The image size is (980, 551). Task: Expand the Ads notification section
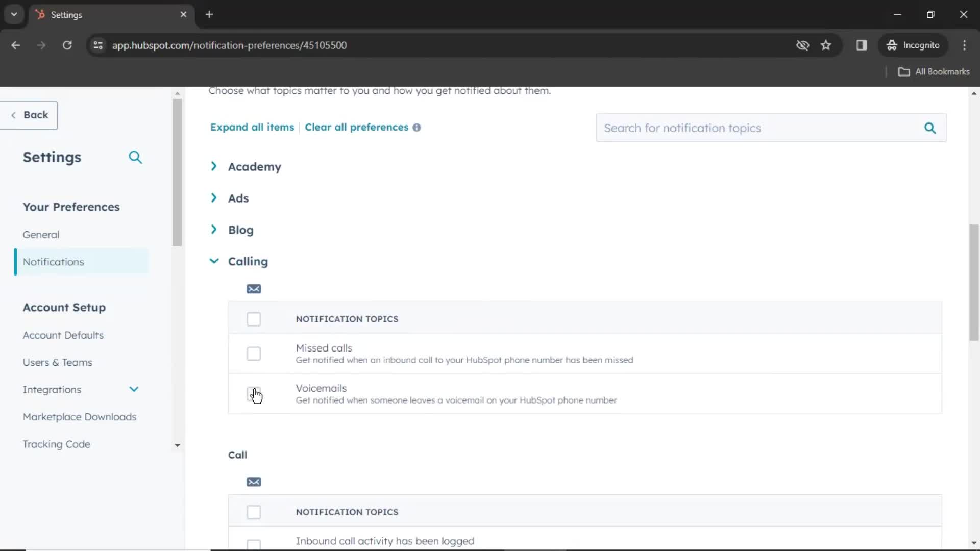tap(213, 198)
